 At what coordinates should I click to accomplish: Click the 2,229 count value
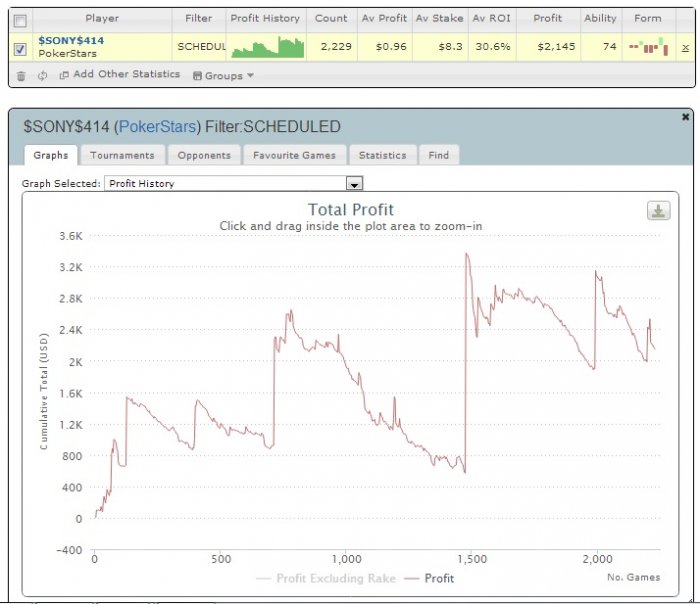[x=336, y=46]
